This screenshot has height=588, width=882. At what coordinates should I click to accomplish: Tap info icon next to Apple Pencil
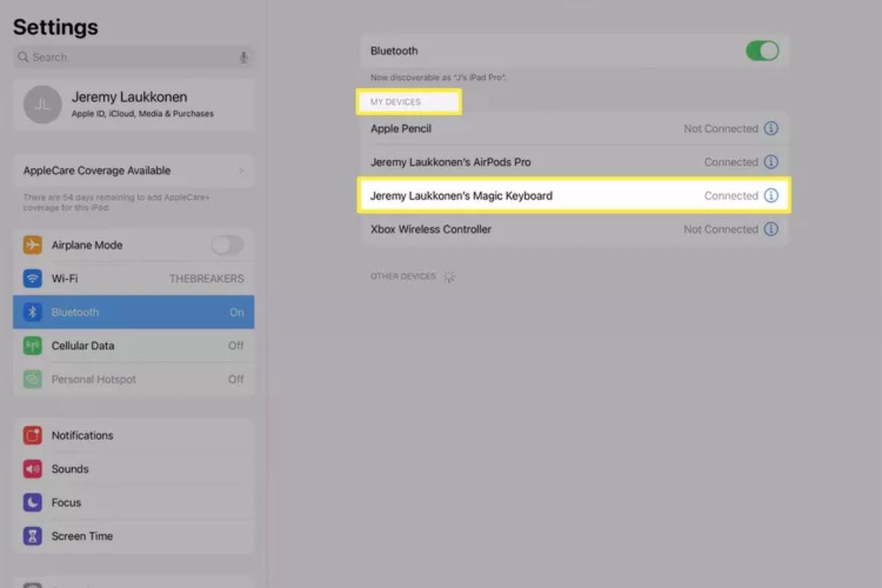[x=770, y=129]
